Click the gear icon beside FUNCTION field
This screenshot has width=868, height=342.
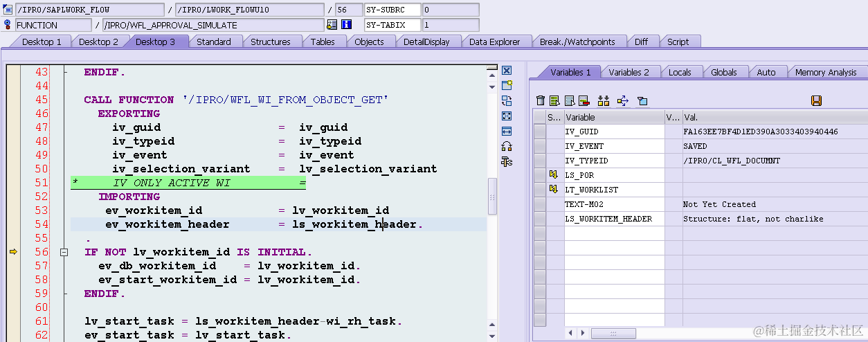click(8, 25)
